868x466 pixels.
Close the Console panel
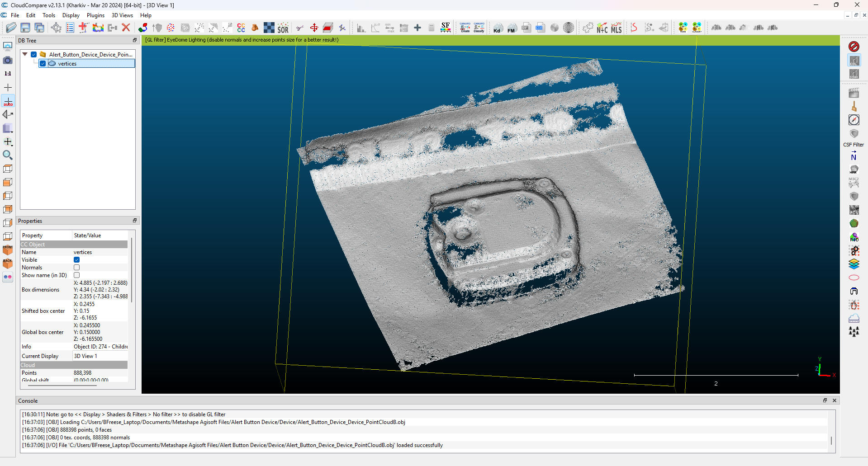point(835,400)
